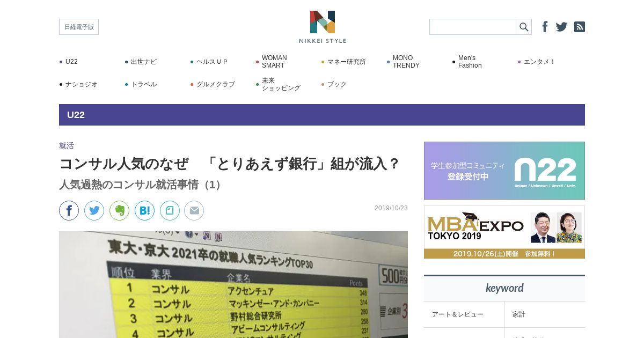Open the 日経電子版 button
Screen dimensions: 644x338
79,27
